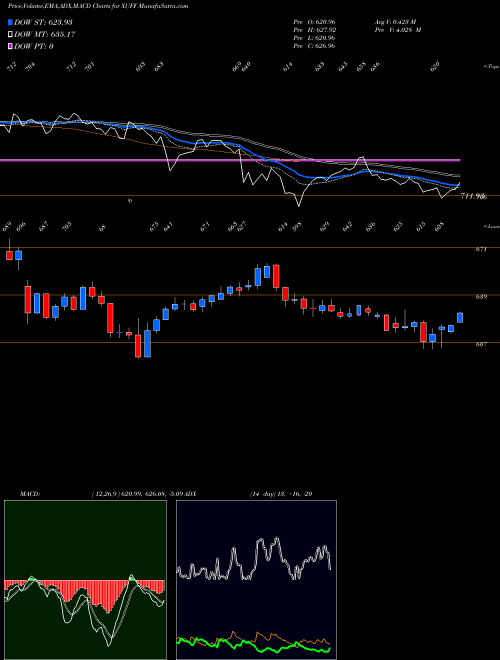This screenshot has height=660, width=500.
Task: Click the MACD parameters '(12,26,9)' text
Action: pyautogui.click(x=106, y=494)
